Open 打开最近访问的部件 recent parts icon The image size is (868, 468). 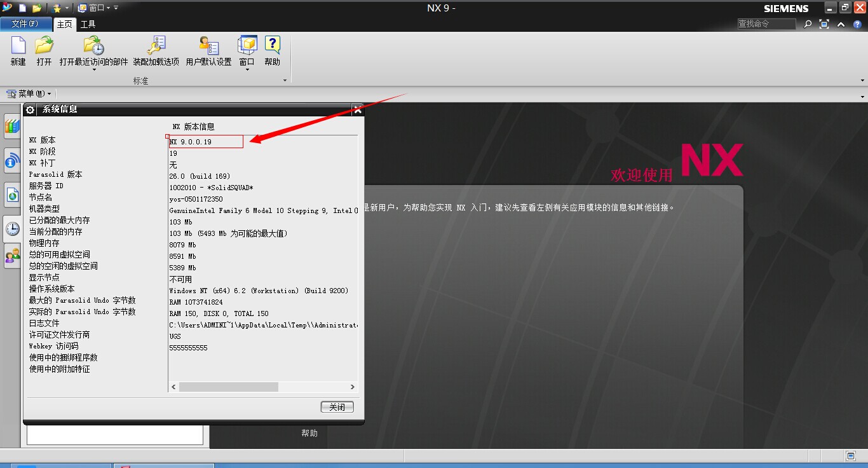tap(94, 46)
